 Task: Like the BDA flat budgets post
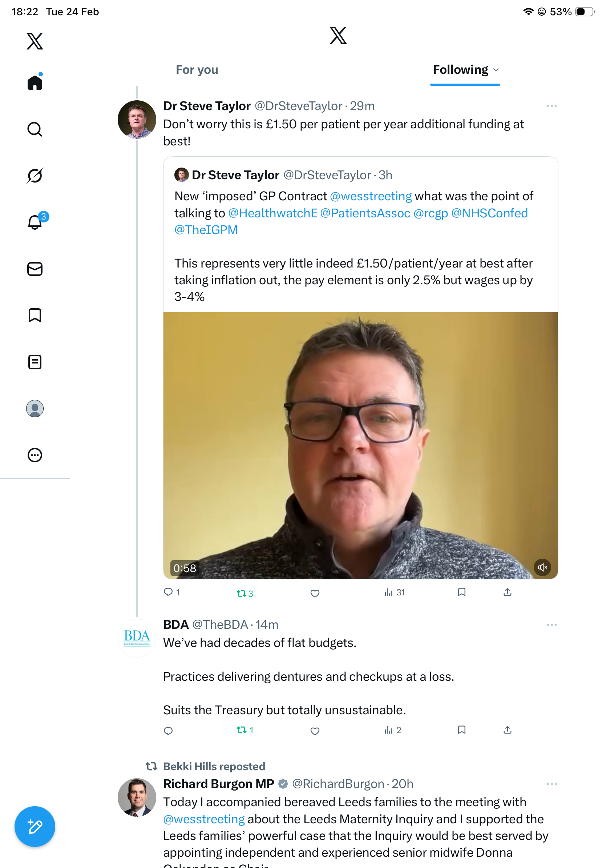point(315,731)
